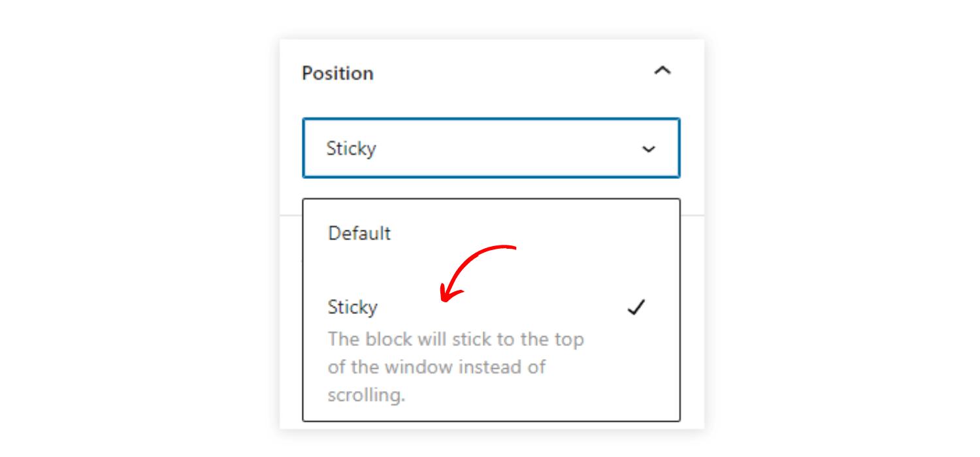This screenshot has height=457, width=980.
Task: Click the word 'top' in the description
Action: (568, 340)
